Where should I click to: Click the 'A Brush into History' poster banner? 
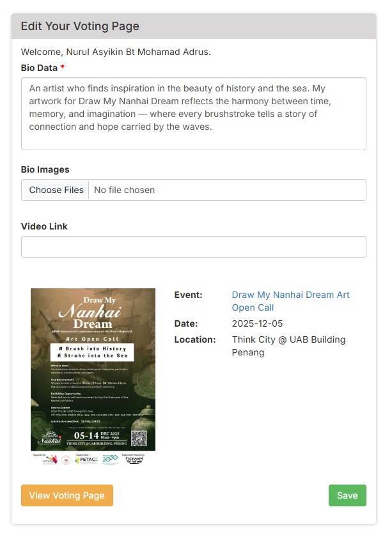(93, 352)
